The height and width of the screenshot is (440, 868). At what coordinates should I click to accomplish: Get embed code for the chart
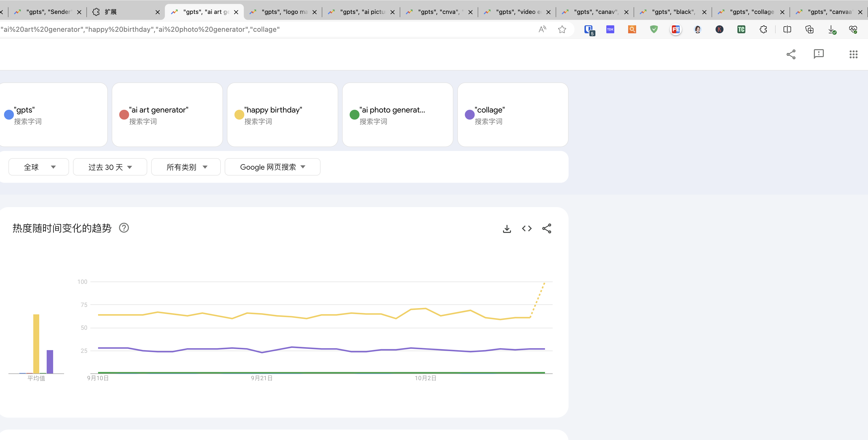[x=527, y=228]
